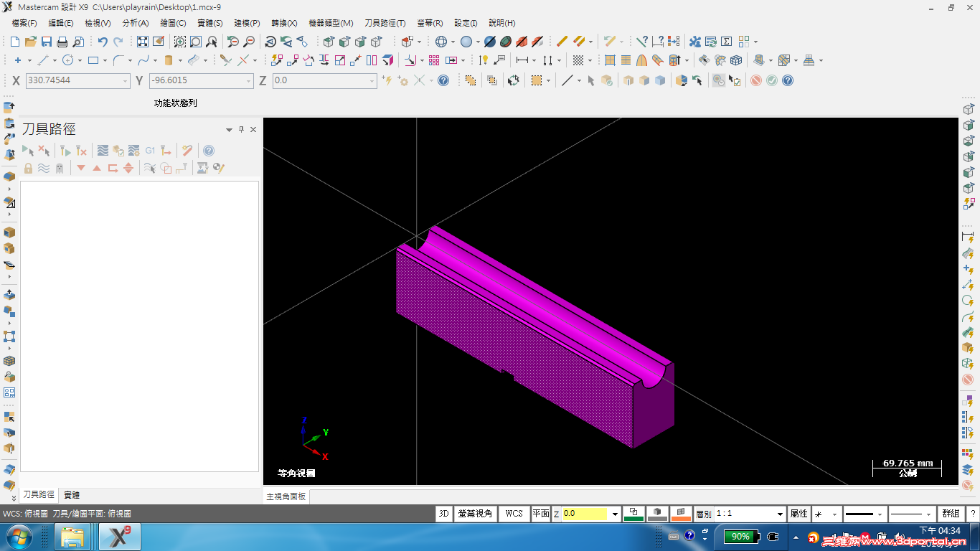
Task: Open the 機器類型(M) menu
Action: click(331, 23)
